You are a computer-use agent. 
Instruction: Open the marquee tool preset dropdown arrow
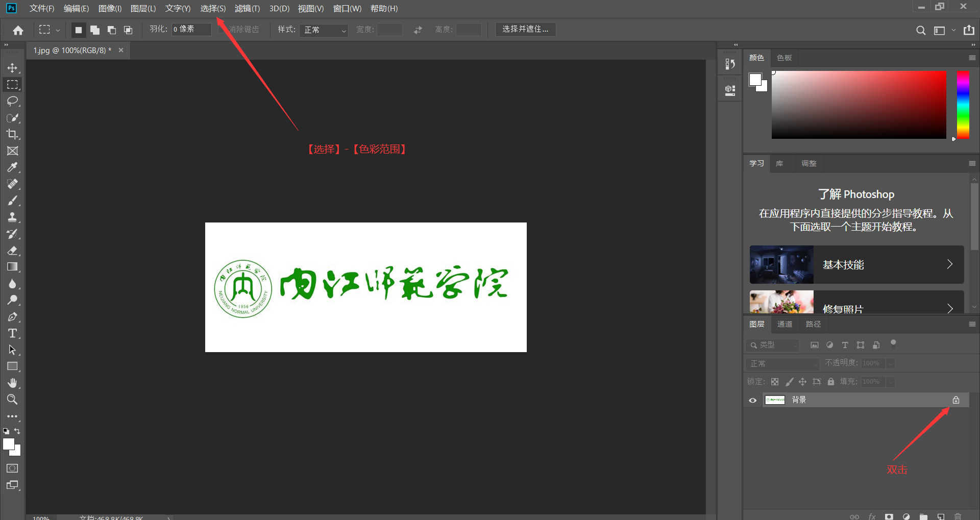[58, 31]
